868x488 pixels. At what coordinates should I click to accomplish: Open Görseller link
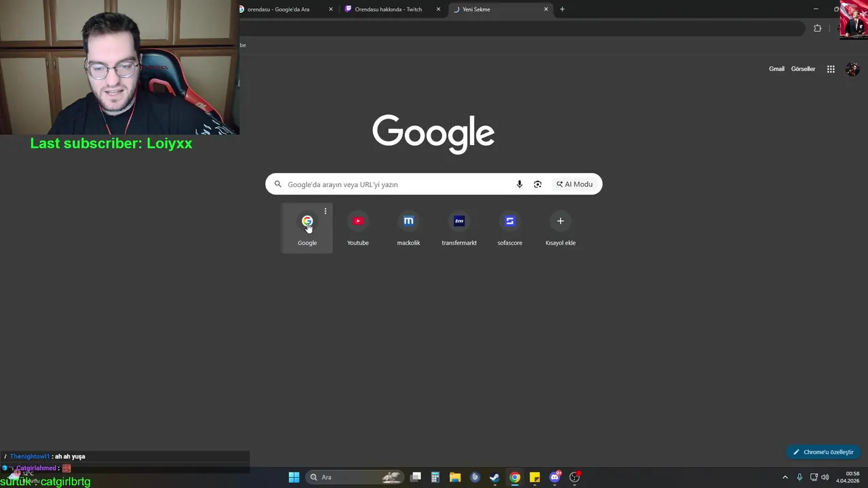[x=803, y=68]
